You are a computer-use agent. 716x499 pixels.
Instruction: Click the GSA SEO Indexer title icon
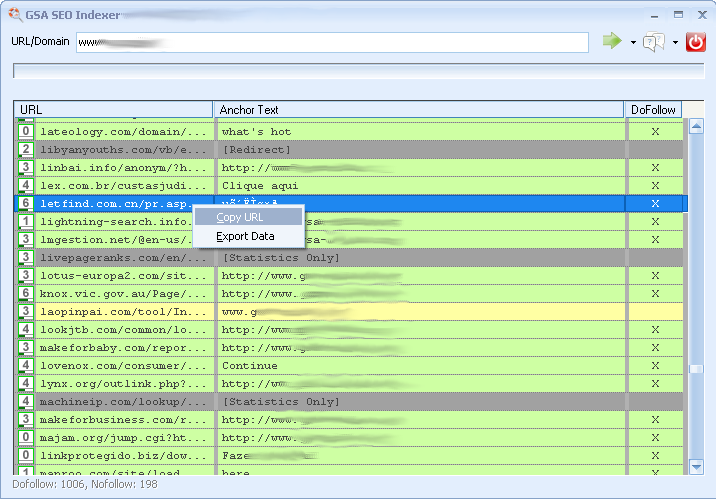coord(15,15)
